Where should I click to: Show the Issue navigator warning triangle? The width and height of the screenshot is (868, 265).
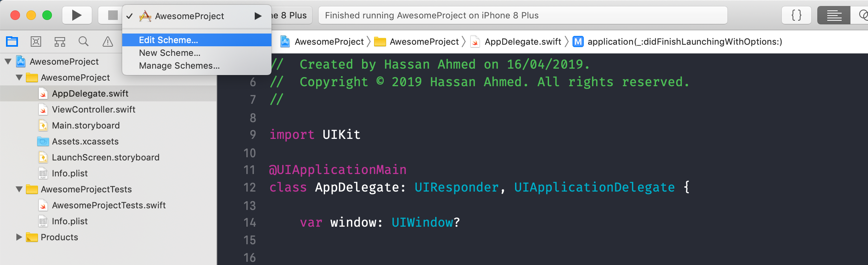click(x=107, y=41)
